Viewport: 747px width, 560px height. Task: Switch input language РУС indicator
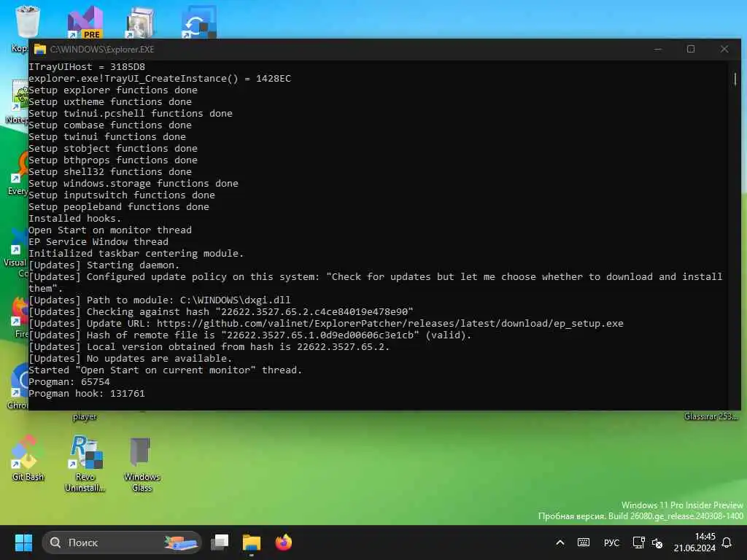pyautogui.click(x=611, y=542)
